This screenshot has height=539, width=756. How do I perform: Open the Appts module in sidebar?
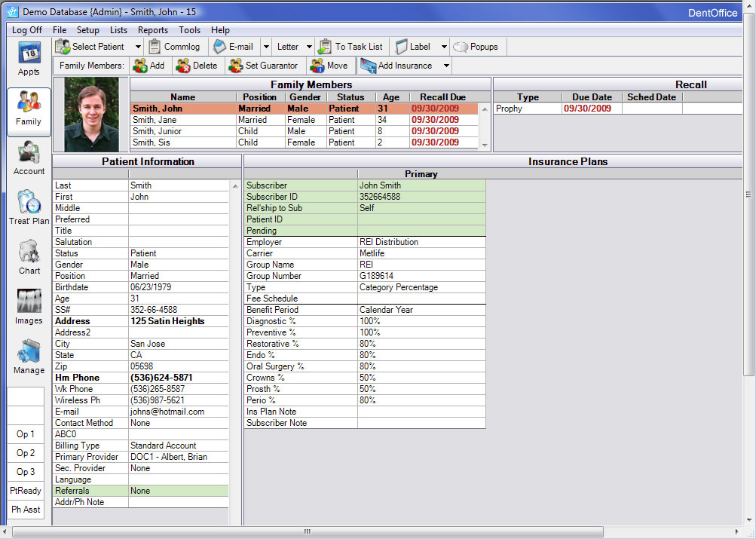tap(29, 60)
